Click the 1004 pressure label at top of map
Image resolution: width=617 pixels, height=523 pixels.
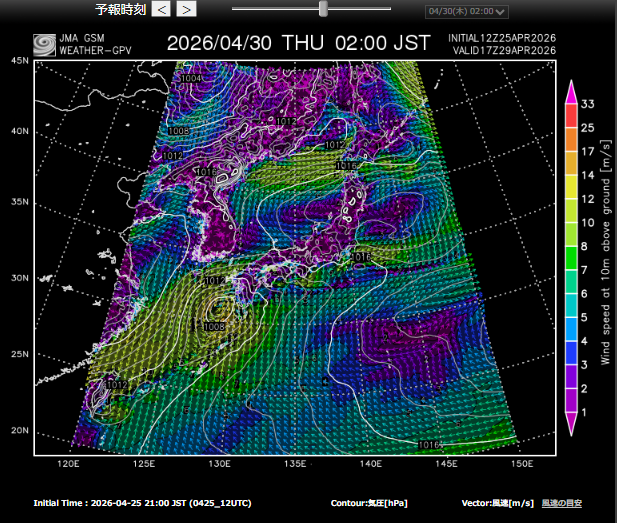tap(191, 78)
